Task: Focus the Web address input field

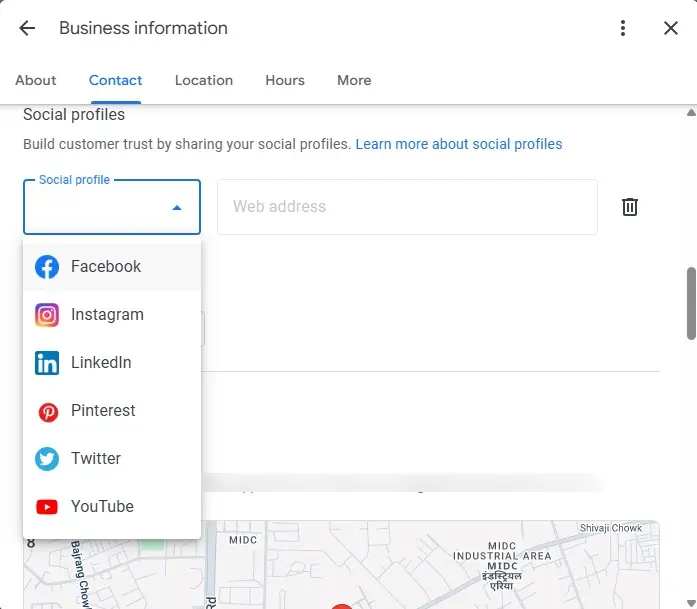Action: (407, 207)
